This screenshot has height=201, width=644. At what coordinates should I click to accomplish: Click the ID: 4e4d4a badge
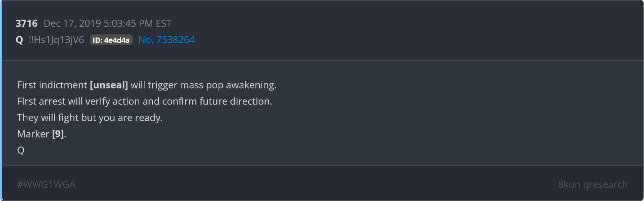(111, 40)
